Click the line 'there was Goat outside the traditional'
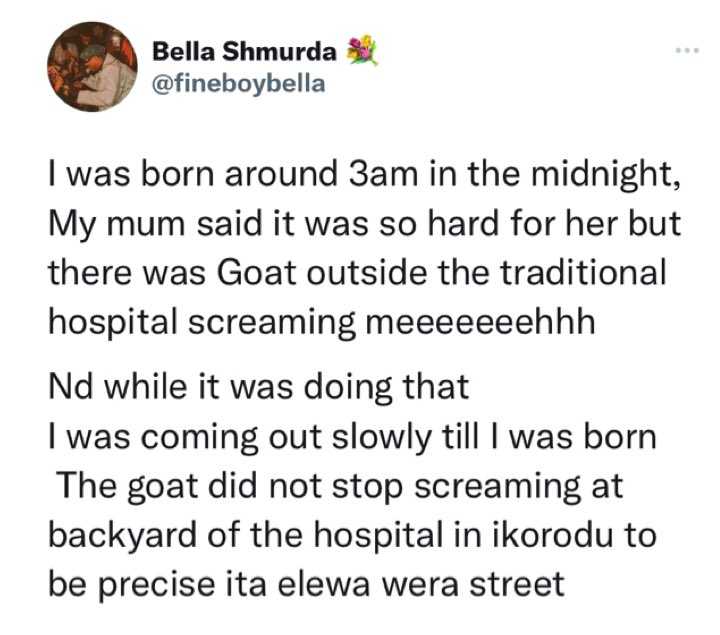The height and width of the screenshot is (635, 720). [x=356, y=272]
